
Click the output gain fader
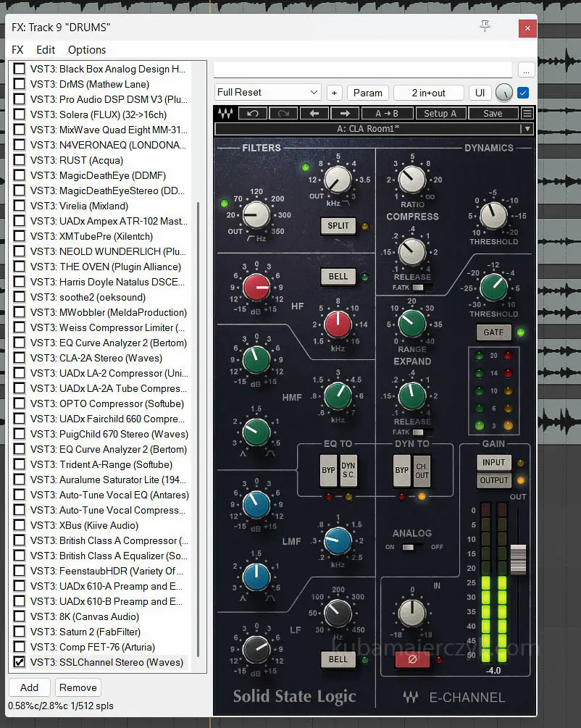point(518,560)
